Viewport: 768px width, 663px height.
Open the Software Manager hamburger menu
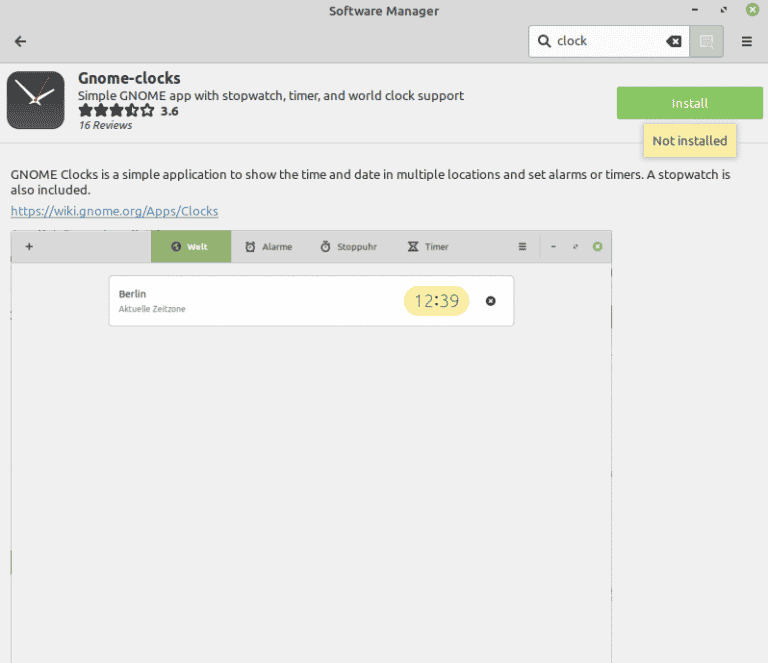747,41
